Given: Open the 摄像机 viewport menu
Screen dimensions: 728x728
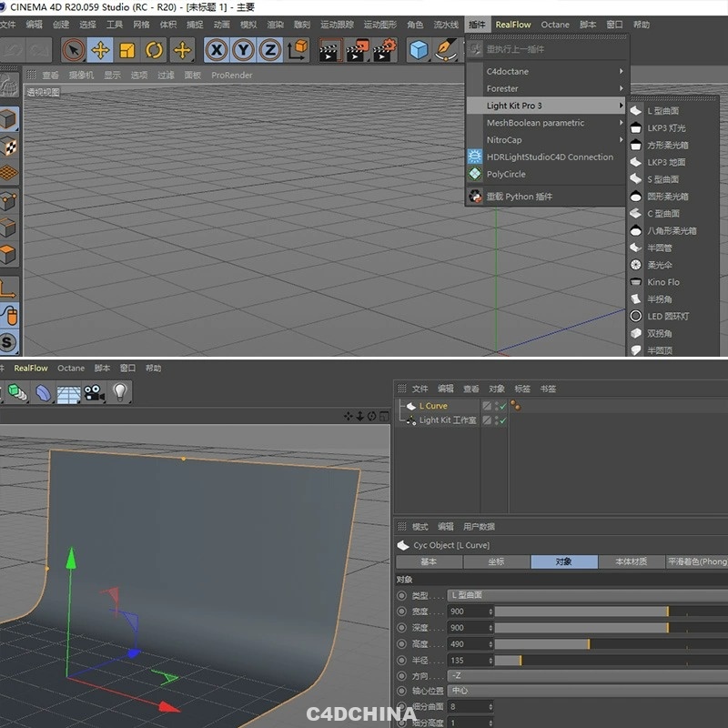Looking at the screenshot, I should tap(81, 76).
